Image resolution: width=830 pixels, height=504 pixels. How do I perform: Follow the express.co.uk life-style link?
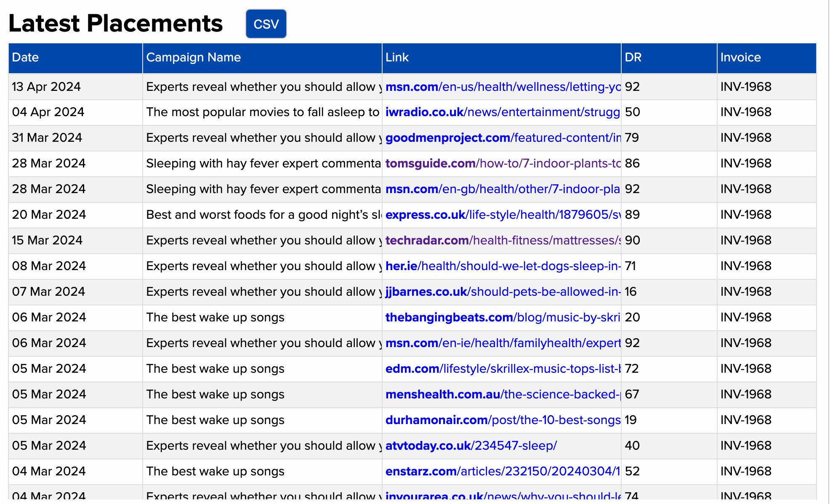[503, 215]
